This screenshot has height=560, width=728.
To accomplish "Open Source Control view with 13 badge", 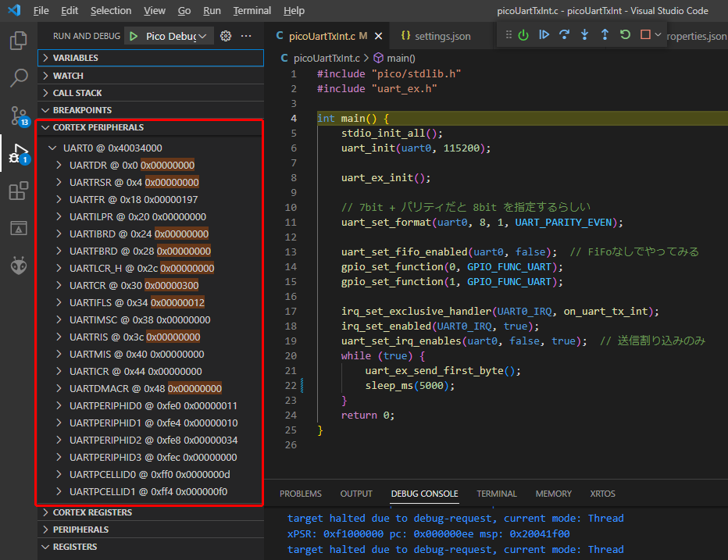I will point(19,116).
